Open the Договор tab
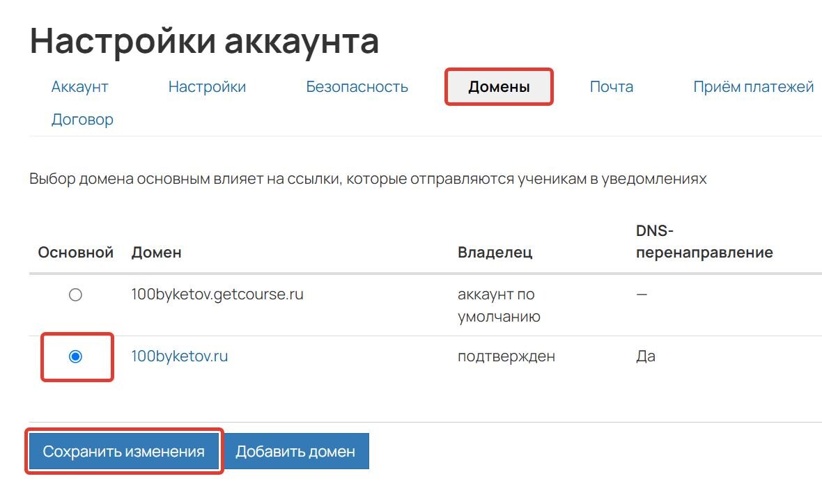The height and width of the screenshot is (504, 822). [x=82, y=120]
